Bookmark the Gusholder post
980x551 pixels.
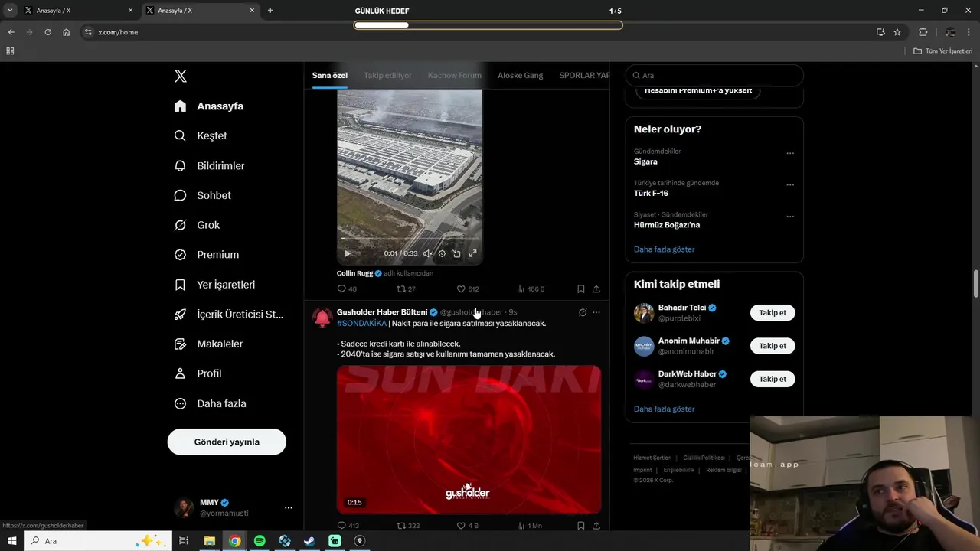pyautogui.click(x=580, y=526)
